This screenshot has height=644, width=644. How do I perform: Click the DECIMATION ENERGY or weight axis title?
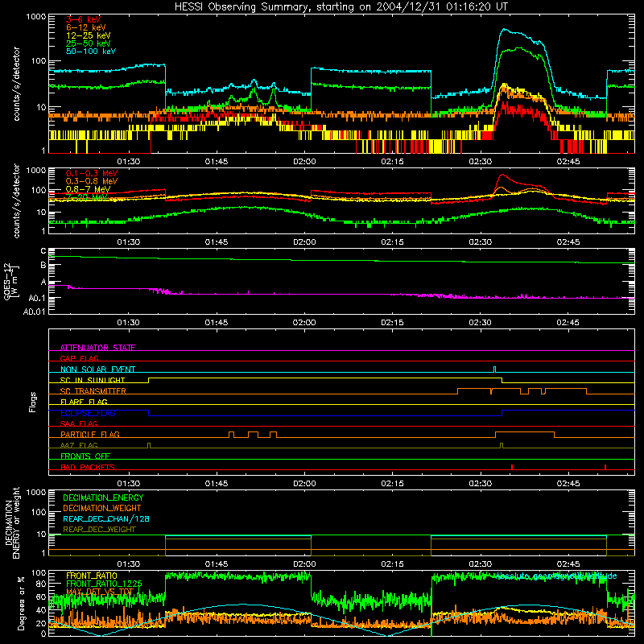tap(12, 522)
